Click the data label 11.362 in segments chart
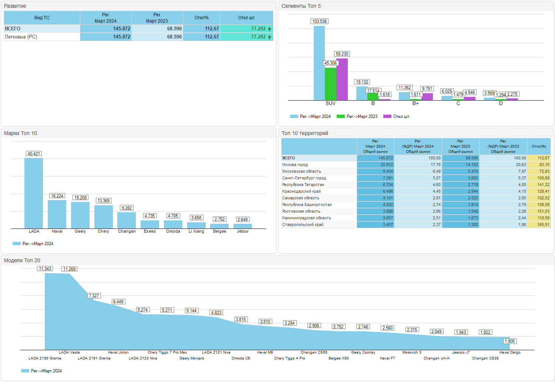This screenshot has width=555, height=392. coord(405,88)
